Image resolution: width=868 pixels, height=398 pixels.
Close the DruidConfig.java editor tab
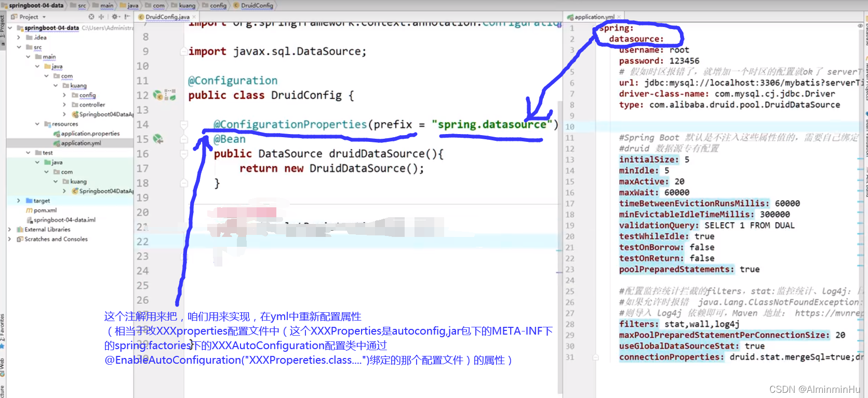(194, 17)
